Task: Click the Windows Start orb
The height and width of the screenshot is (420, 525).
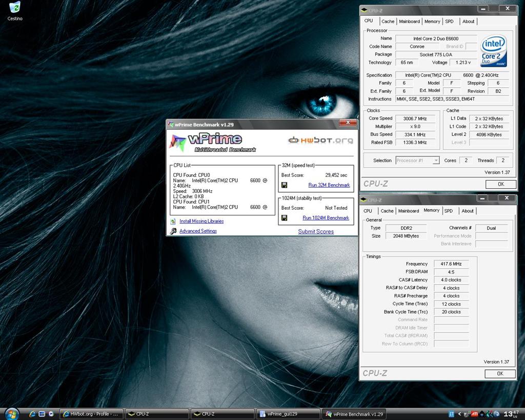Action: pos(11,414)
